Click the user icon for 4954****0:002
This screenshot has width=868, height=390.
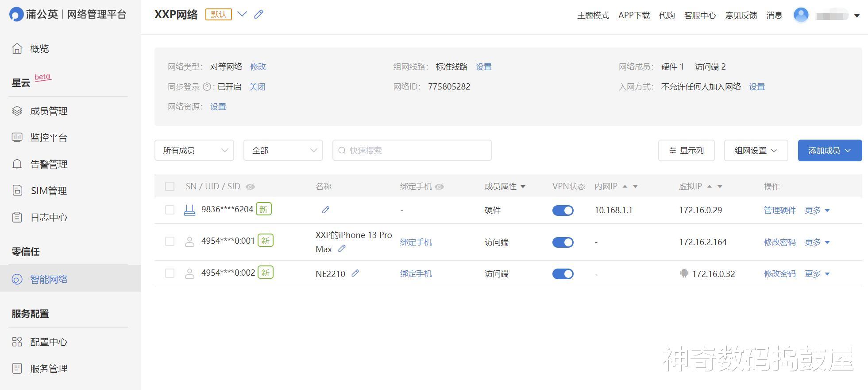coord(189,273)
